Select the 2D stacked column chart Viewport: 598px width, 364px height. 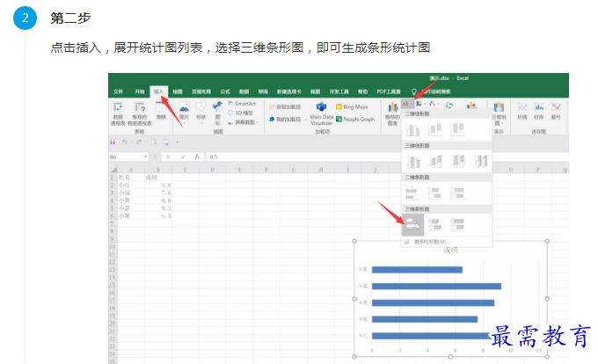434,130
